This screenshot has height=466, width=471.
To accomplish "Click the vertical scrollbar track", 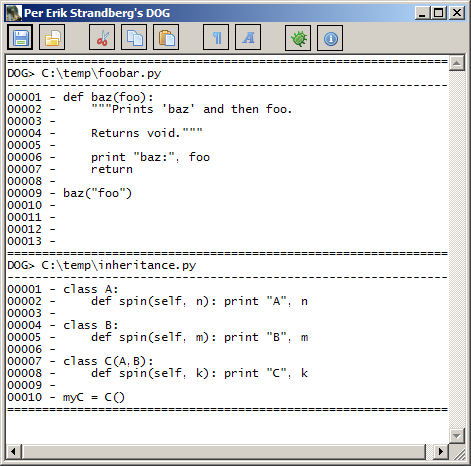I will point(456,249).
